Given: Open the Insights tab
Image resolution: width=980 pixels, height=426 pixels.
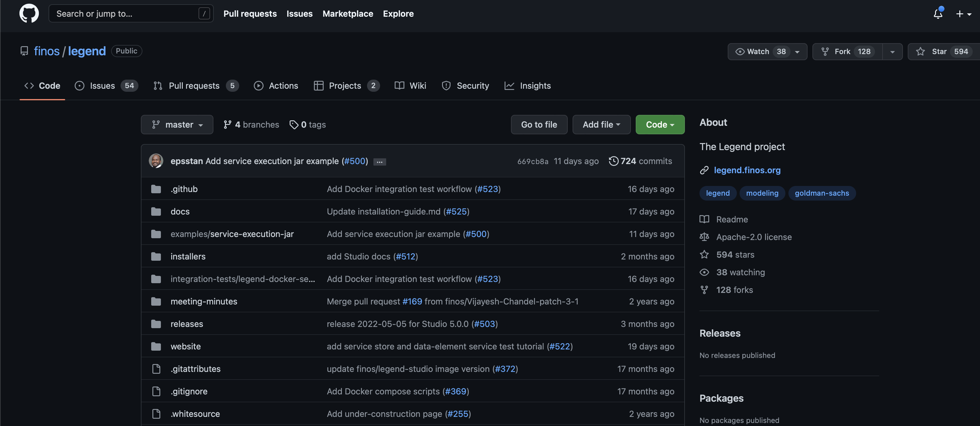Looking at the screenshot, I should [x=527, y=86].
